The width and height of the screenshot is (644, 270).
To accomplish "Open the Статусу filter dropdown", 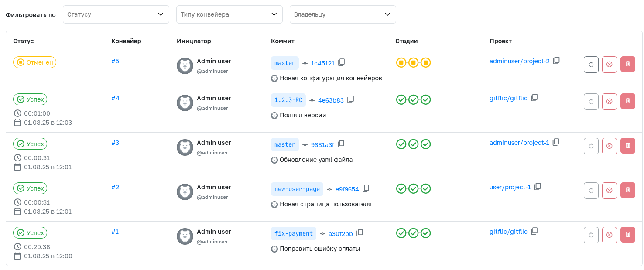I will pos(116,14).
